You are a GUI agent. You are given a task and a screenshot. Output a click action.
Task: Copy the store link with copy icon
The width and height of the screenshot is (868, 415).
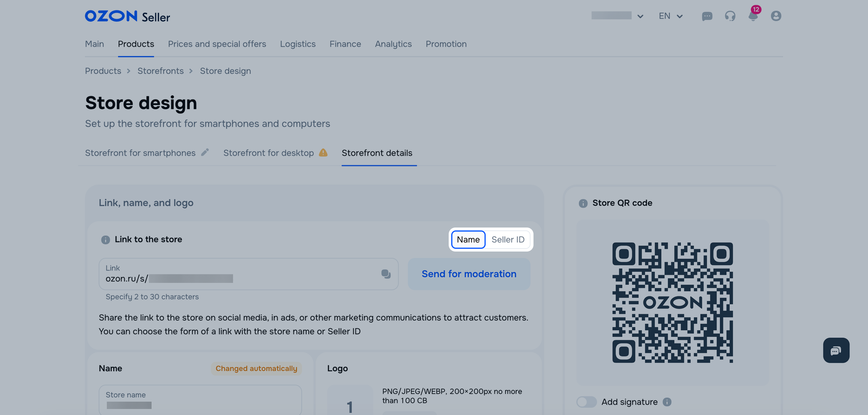click(386, 274)
